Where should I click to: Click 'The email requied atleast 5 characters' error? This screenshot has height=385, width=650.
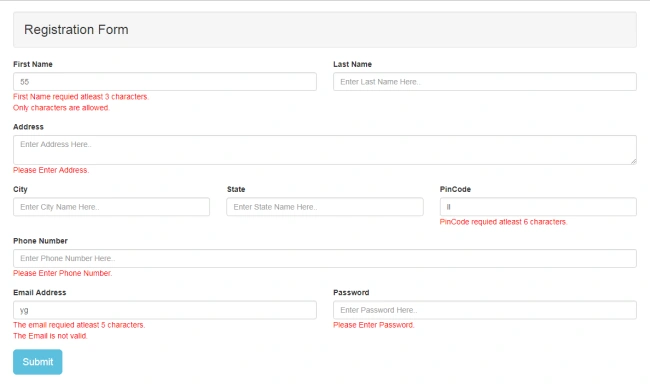coord(79,325)
